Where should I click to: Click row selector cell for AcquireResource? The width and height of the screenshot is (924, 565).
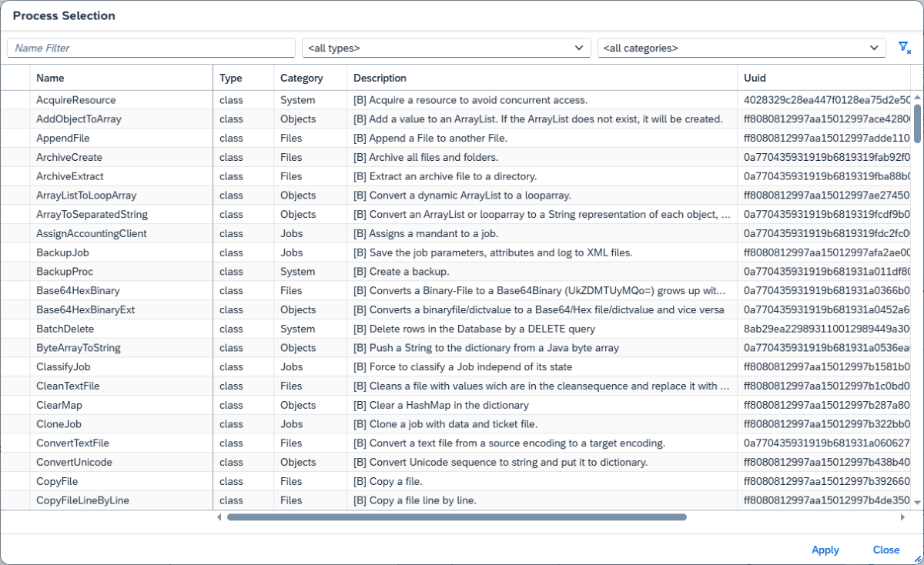coord(15,100)
